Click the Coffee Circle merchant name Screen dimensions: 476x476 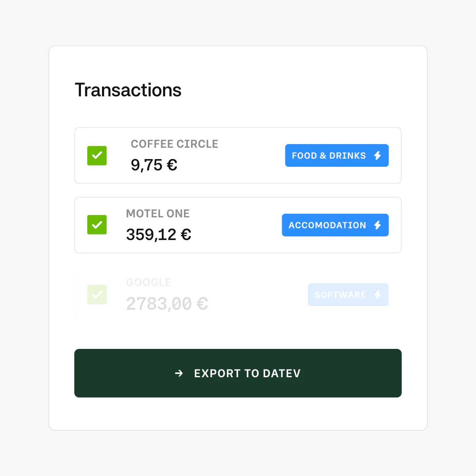point(174,144)
